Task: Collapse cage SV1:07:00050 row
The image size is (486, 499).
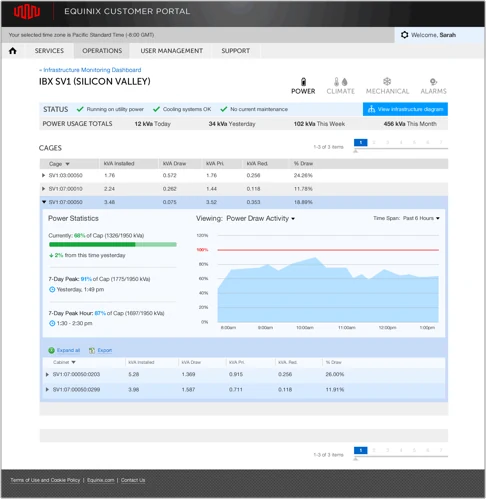Action: click(44, 202)
